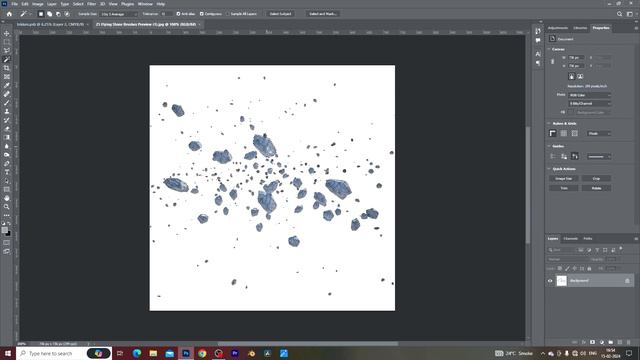Image resolution: width=640 pixels, height=360 pixels.
Task: Open the color Mode dropdown in Properties
Action: [x=589, y=95]
